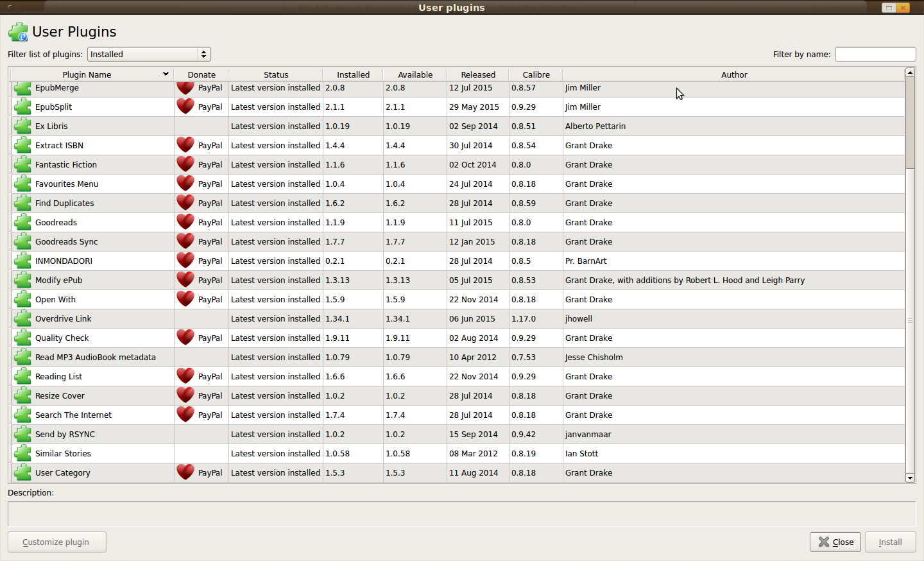
Task: Click the Description text area
Action: click(x=461, y=514)
